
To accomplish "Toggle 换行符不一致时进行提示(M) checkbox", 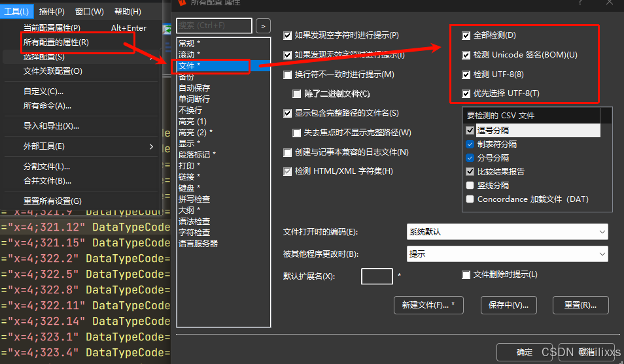I will (287, 74).
